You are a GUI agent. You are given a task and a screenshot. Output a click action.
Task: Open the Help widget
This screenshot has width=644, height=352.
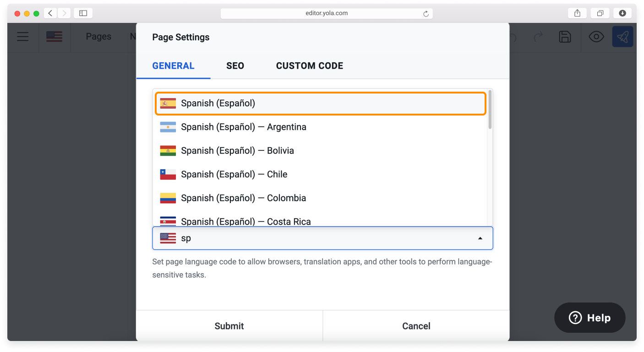tap(589, 317)
